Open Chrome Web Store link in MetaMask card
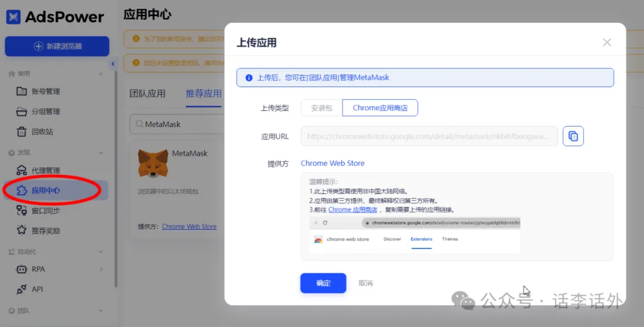Viewport: 644px width, 327px height. (189, 226)
